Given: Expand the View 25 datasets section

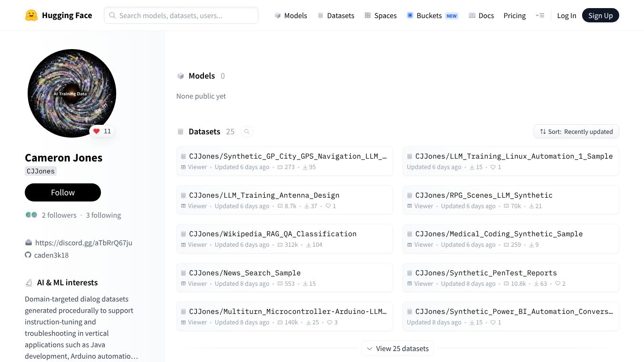Looking at the screenshot, I should click(x=397, y=348).
